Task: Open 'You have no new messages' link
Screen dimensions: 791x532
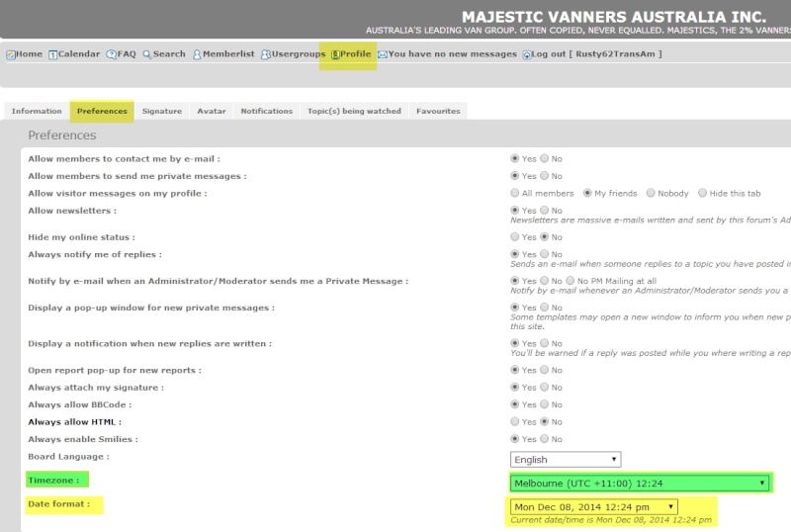Action: 453,54
